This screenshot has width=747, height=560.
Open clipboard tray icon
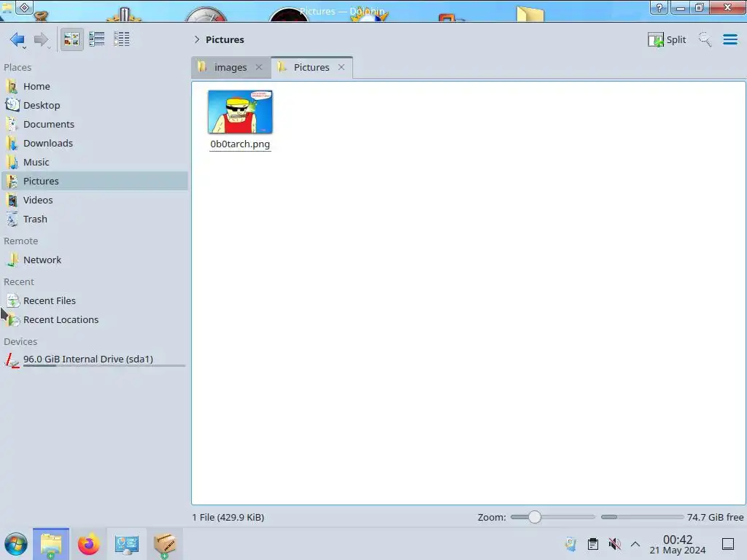[592, 544]
